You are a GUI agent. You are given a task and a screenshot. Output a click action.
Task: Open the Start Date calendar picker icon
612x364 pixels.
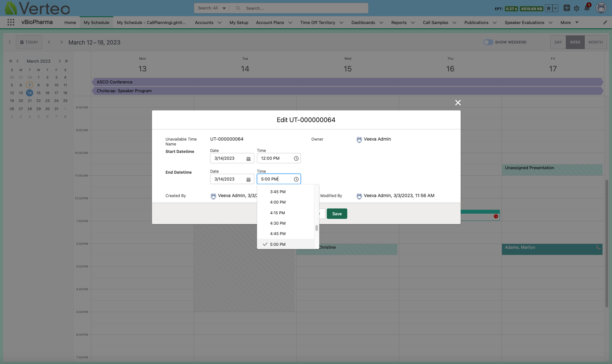248,158
